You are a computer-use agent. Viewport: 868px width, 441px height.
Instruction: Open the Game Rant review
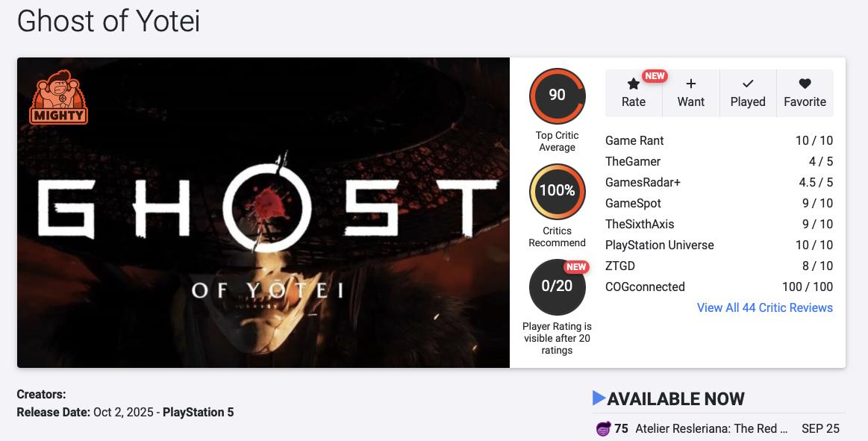coord(634,140)
